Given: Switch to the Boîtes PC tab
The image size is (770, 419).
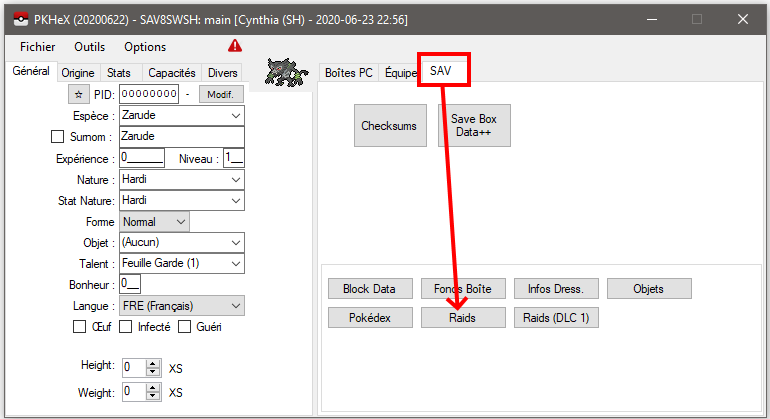Looking at the screenshot, I should [349, 73].
